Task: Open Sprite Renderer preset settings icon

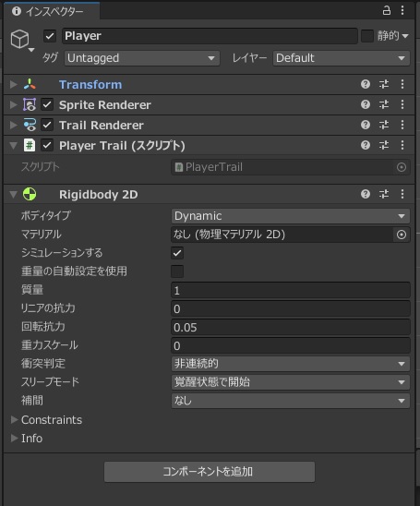Action: [x=384, y=104]
